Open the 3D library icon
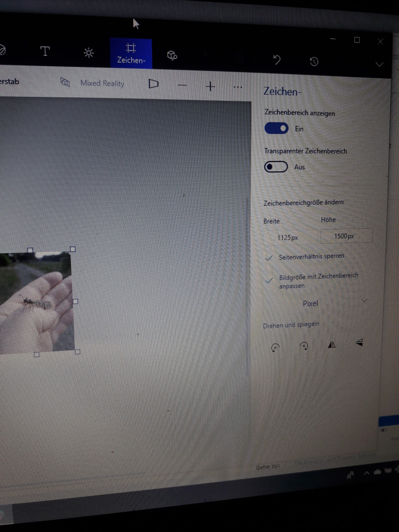This screenshot has width=399, height=532. [172, 55]
